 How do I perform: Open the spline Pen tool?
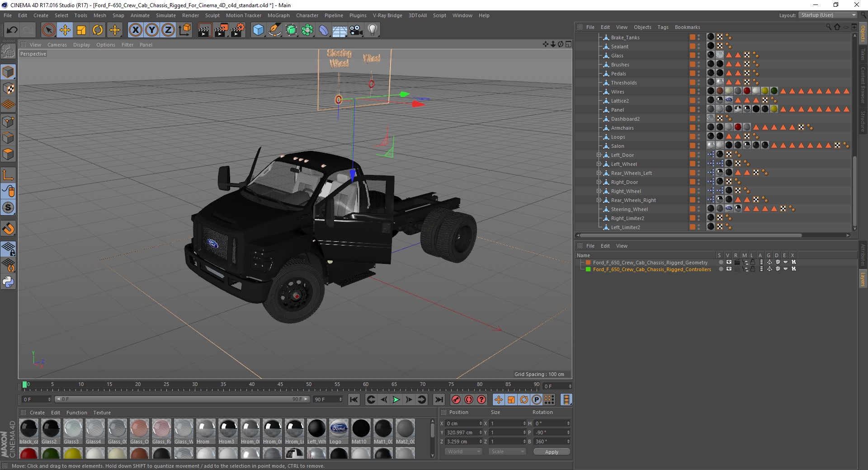[x=274, y=30]
